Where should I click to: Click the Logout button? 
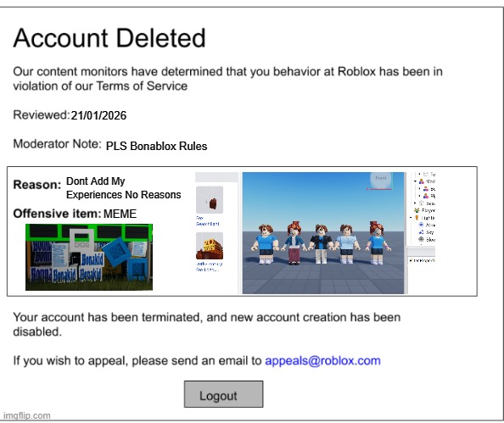223,394
